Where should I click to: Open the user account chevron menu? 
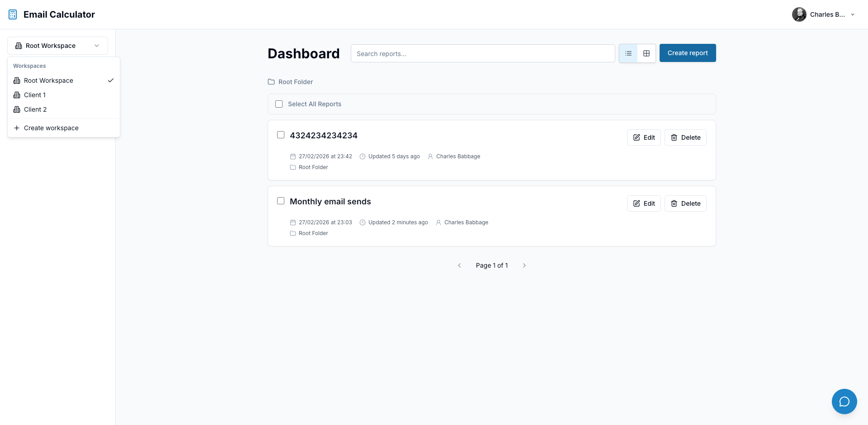click(x=853, y=14)
